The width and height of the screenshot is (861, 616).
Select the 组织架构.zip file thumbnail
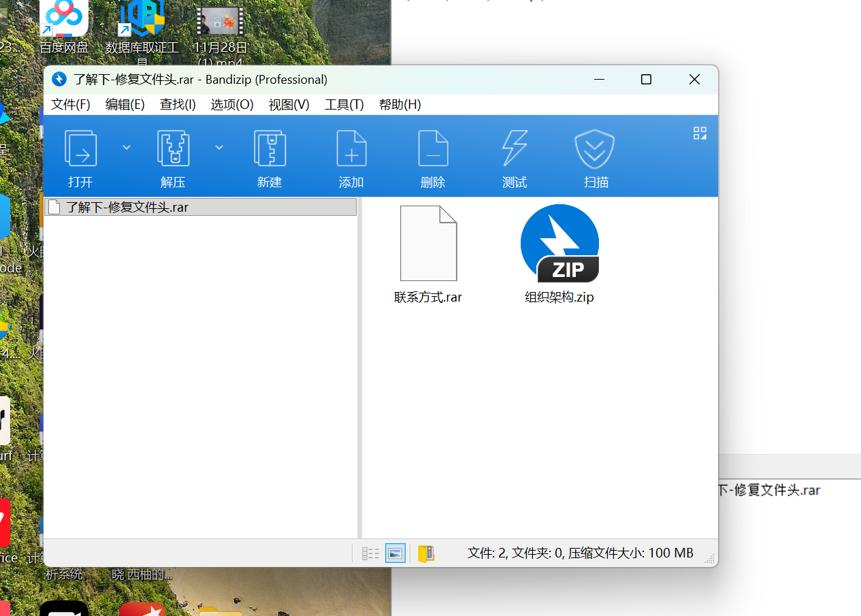pos(559,243)
